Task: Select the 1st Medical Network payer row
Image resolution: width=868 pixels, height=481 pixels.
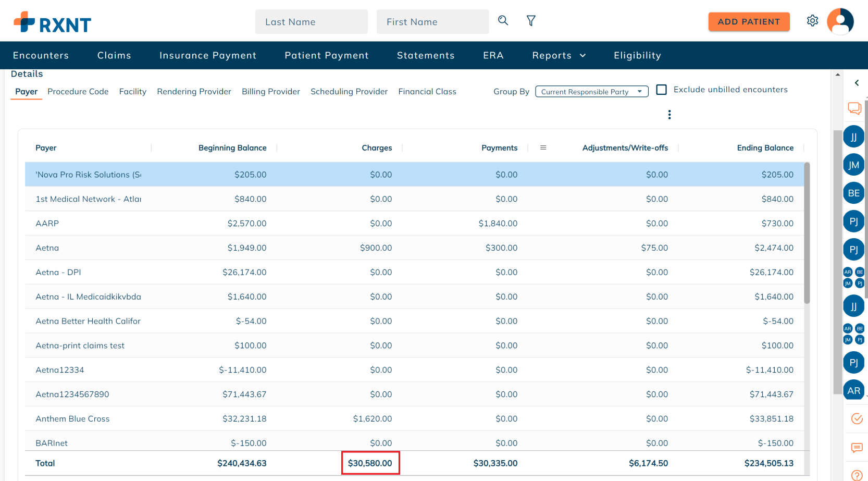Action: (x=414, y=199)
